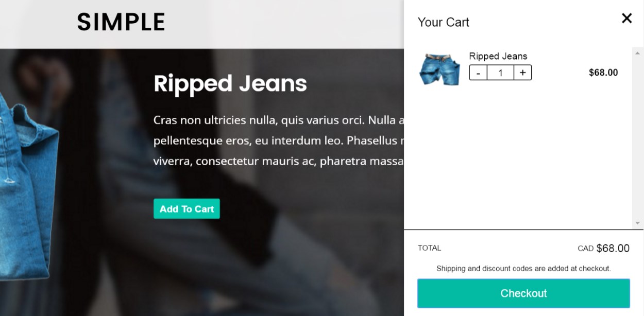Click the cart scrollbar down arrow
Screen dimensions: 644x316
tap(637, 223)
